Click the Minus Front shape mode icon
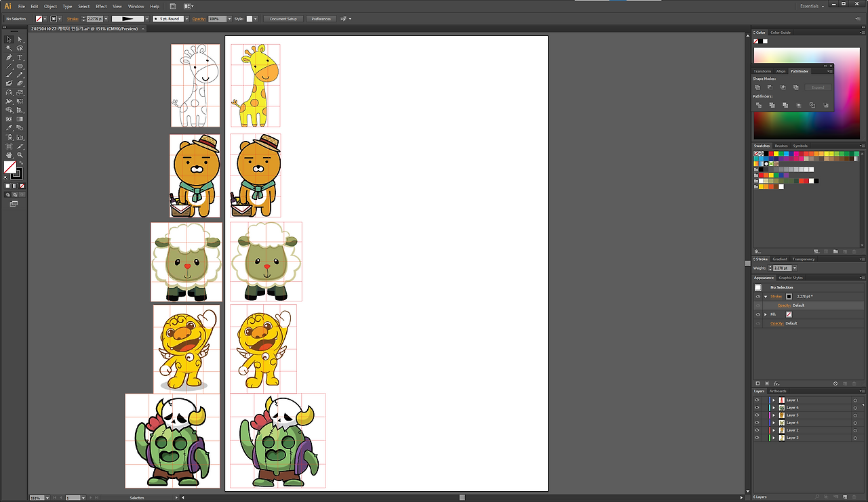 [770, 87]
